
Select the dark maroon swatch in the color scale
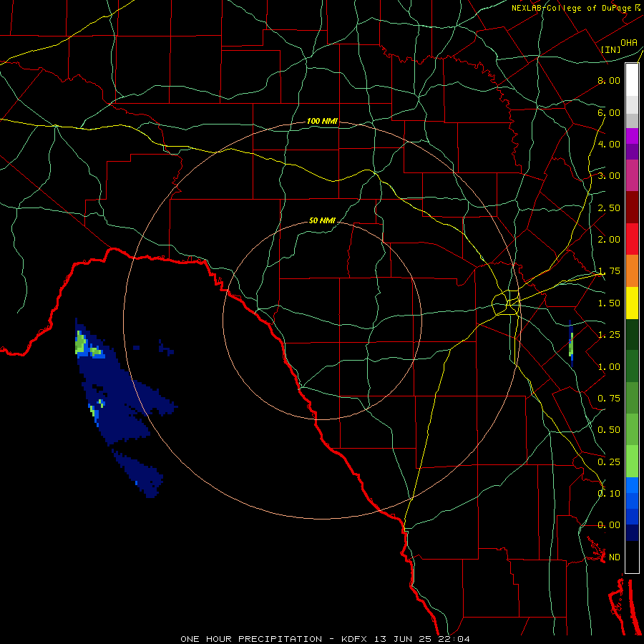pos(632,208)
